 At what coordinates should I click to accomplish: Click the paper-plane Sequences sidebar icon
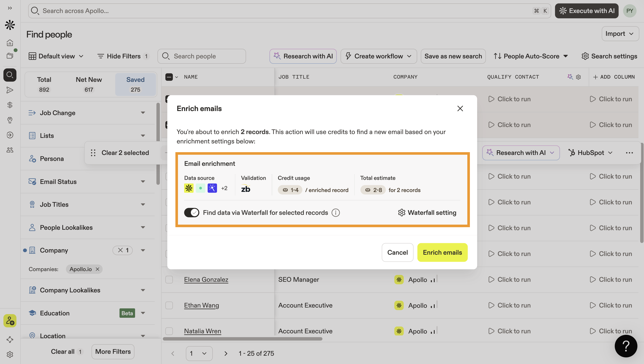click(x=10, y=90)
